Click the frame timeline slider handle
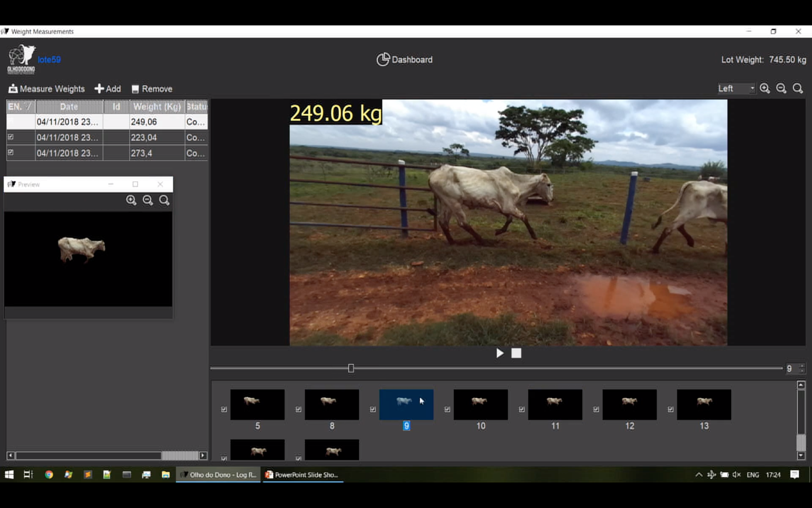The image size is (812, 508). 351,368
